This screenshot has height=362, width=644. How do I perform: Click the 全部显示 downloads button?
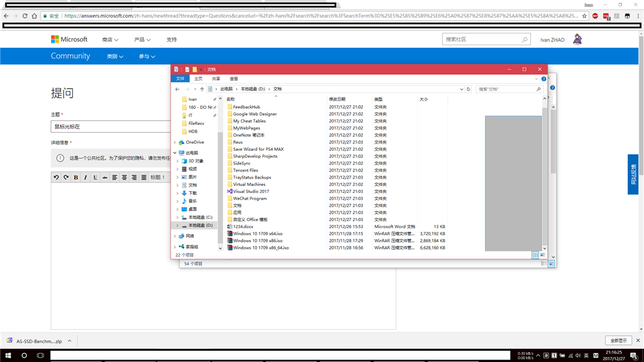[x=618, y=340]
